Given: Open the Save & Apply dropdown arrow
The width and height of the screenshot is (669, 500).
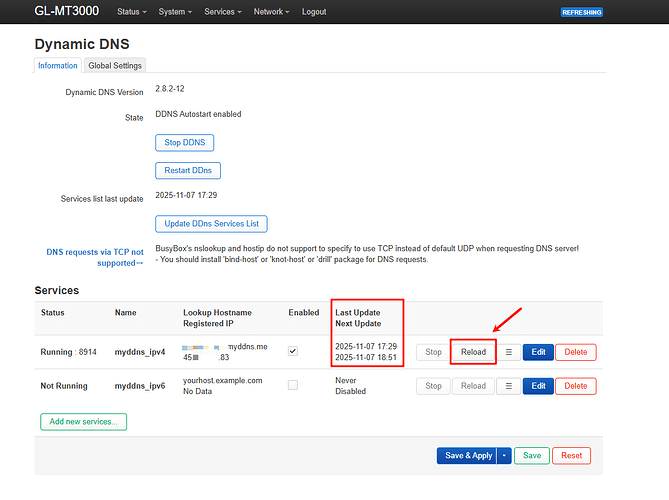Looking at the screenshot, I should point(505,455).
